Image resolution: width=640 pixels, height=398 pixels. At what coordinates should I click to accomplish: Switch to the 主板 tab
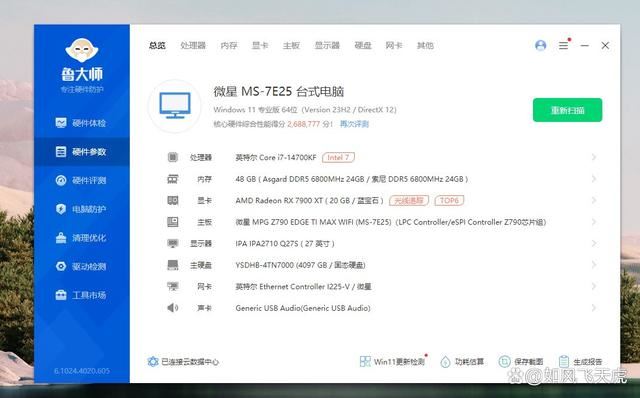[291, 45]
